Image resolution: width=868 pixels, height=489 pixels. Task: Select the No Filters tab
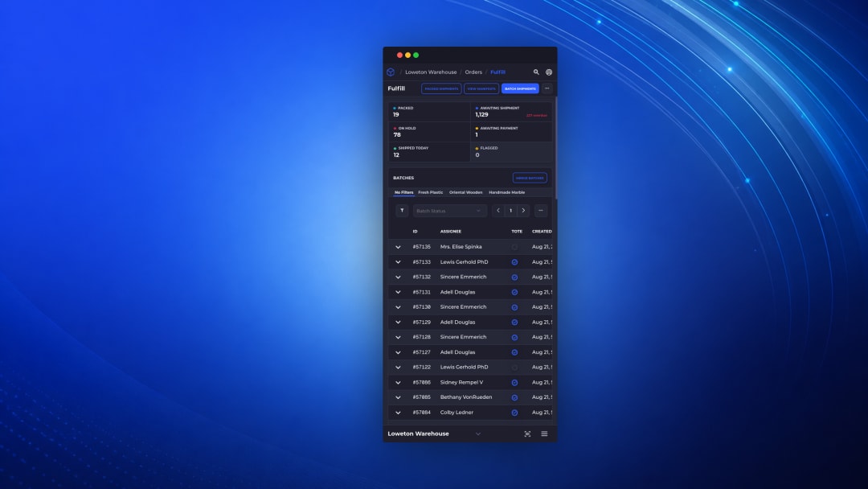tap(403, 192)
